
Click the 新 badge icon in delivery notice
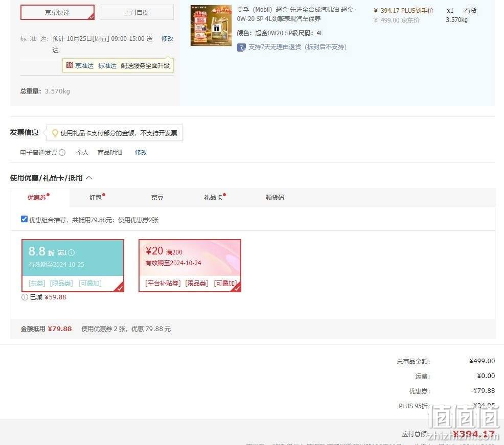point(70,65)
